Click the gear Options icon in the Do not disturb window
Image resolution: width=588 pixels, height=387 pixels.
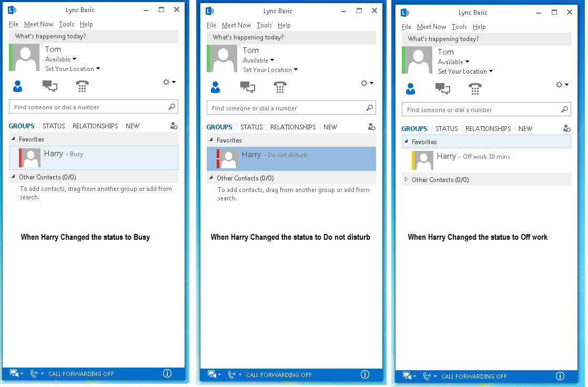click(x=364, y=83)
